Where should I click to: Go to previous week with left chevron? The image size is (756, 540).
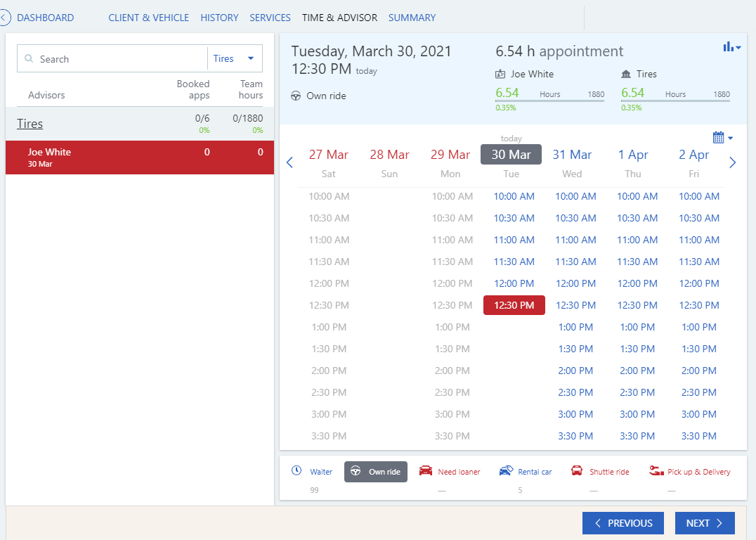(x=289, y=162)
